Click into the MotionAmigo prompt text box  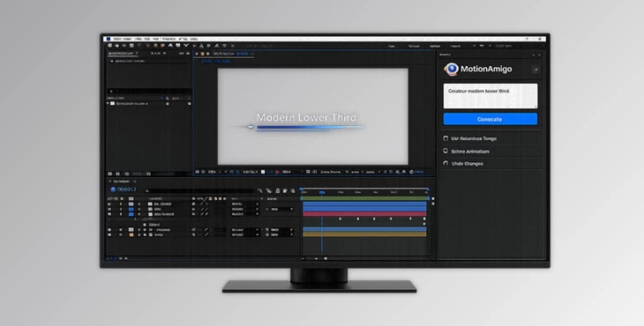click(490, 96)
